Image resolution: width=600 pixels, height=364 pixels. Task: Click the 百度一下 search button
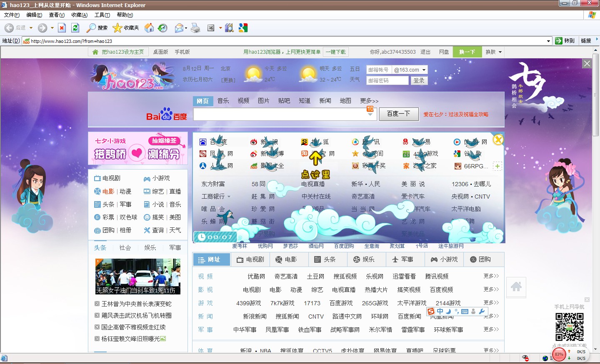point(399,114)
